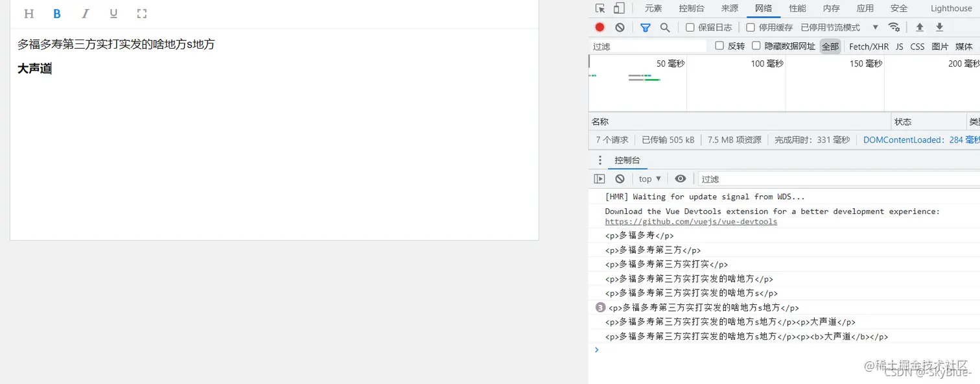Sort requests by the 名称 column header
980x384 pixels.
(x=740, y=121)
